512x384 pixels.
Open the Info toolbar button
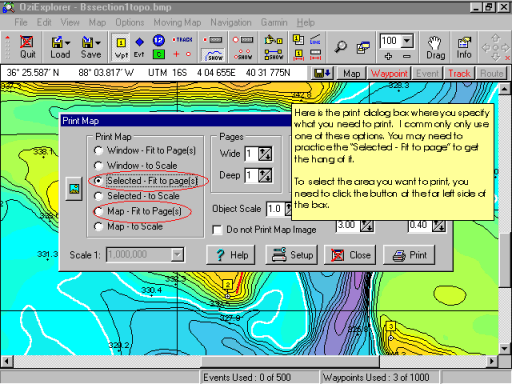464,47
